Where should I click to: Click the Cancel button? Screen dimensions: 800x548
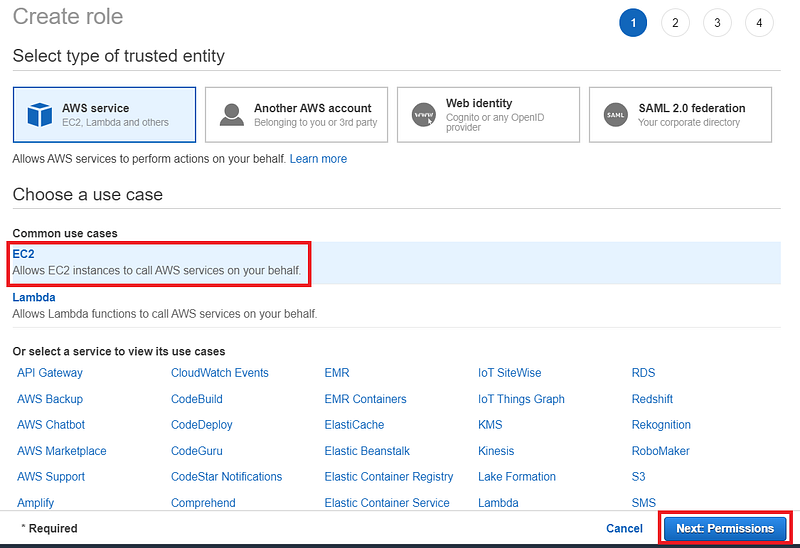624,528
